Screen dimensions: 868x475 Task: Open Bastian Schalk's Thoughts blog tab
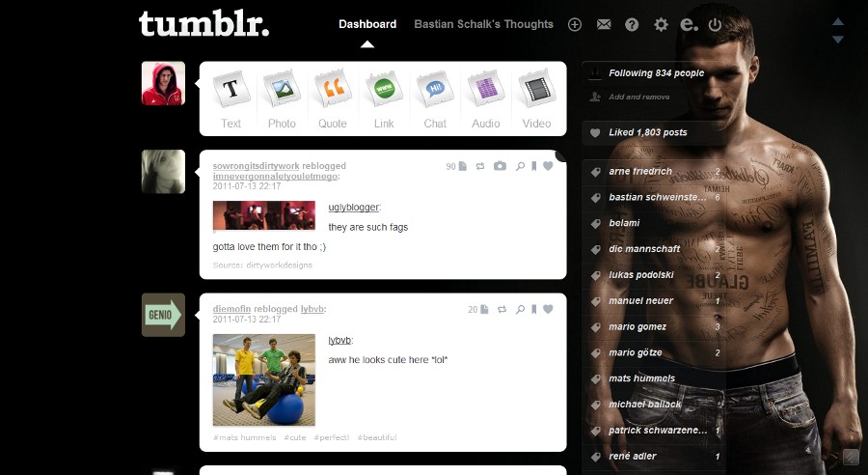[484, 24]
